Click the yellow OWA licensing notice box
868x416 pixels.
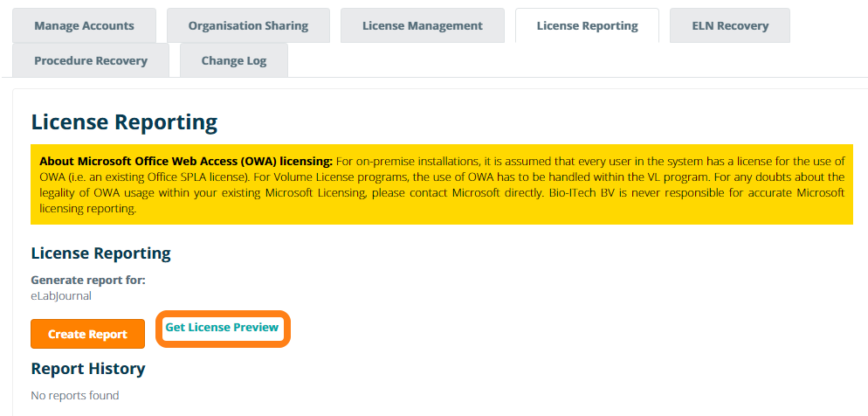[441, 184]
